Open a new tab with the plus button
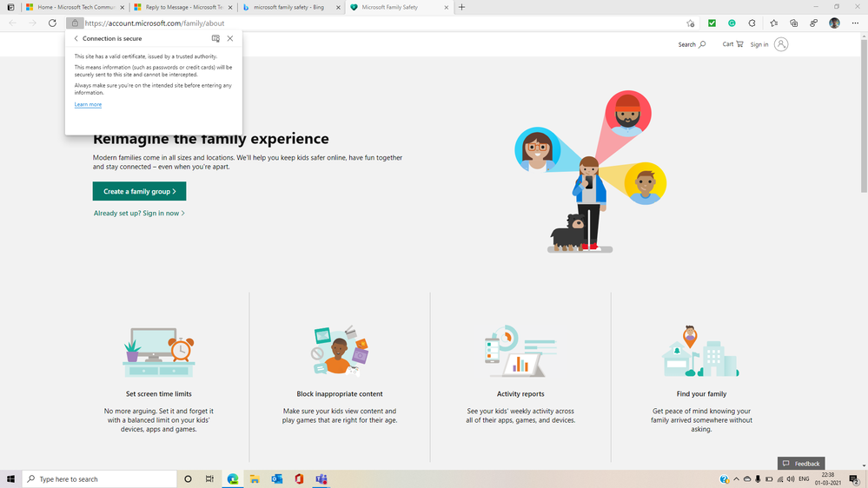 (x=461, y=7)
